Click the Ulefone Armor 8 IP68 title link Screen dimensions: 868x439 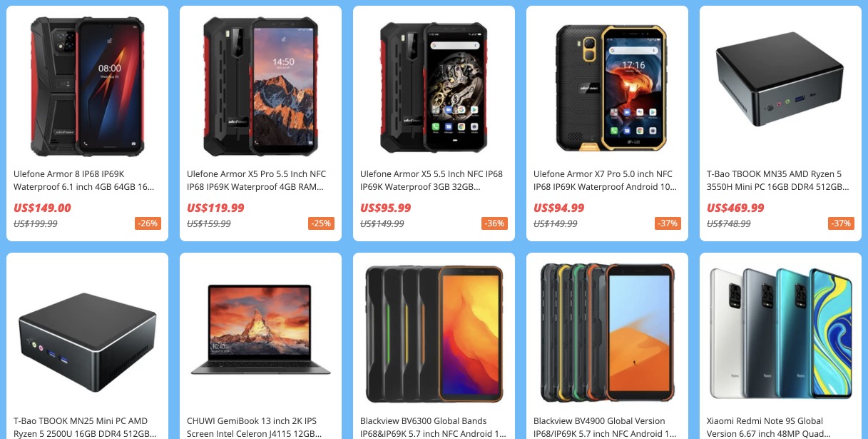pos(84,181)
